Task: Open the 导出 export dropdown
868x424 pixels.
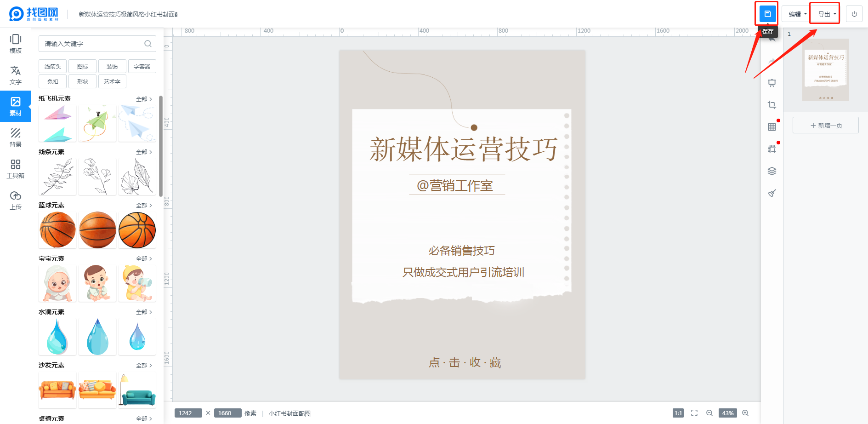Action: pos(827,14)
